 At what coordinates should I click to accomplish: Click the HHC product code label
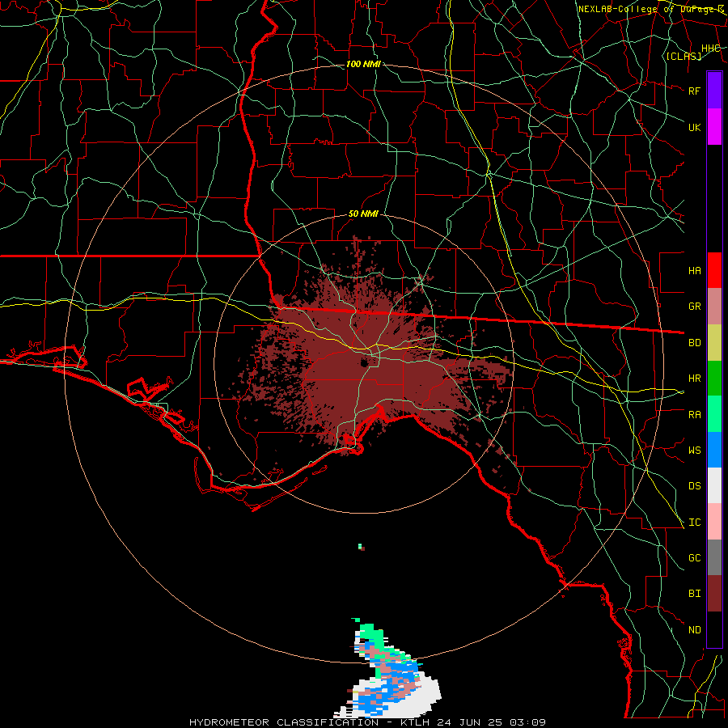(710, 49)
